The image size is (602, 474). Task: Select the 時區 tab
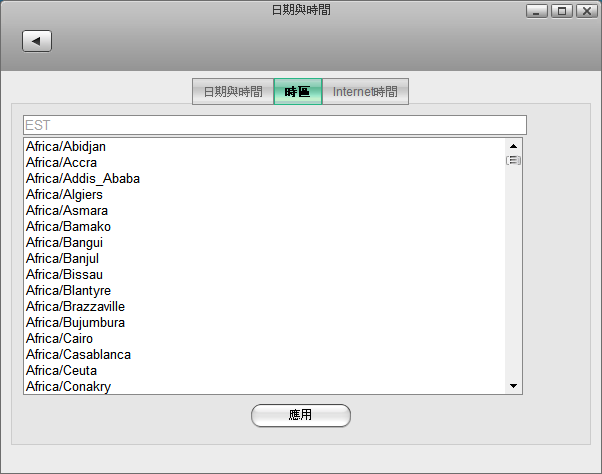(x=297, y=92)
